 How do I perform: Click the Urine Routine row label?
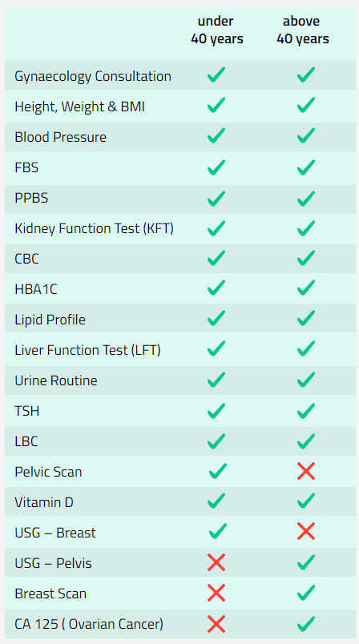(x=56, y=380)
